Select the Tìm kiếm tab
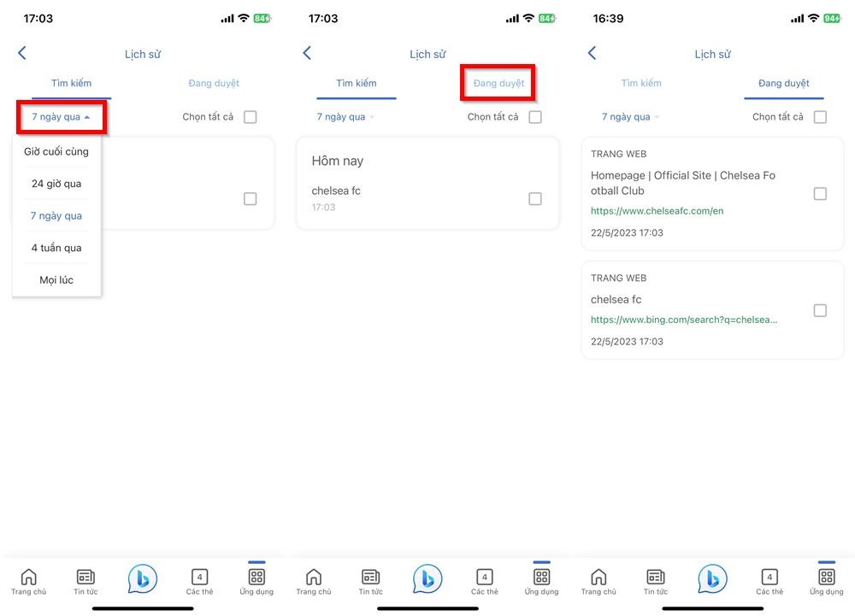This screenshot has width=855, height=616. (71, 83)
